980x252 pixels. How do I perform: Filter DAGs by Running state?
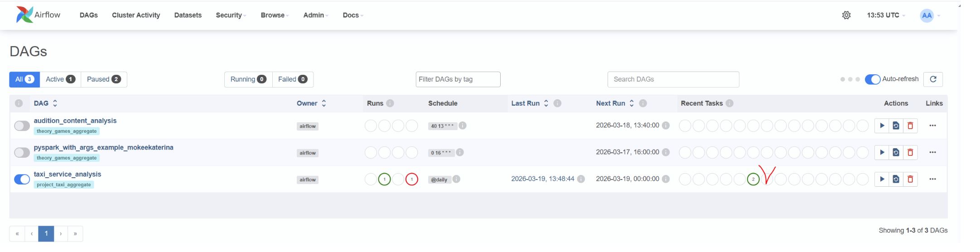[x=248, y=79]
